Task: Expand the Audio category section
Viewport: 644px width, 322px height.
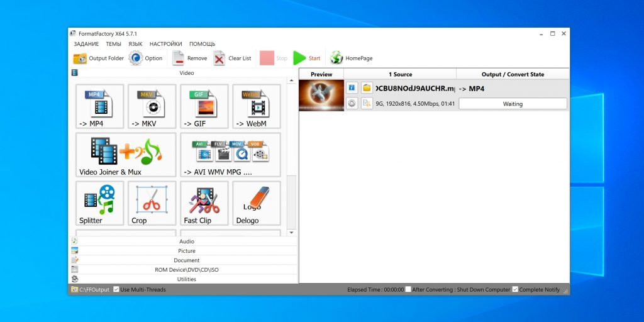Action: (183, 241)
